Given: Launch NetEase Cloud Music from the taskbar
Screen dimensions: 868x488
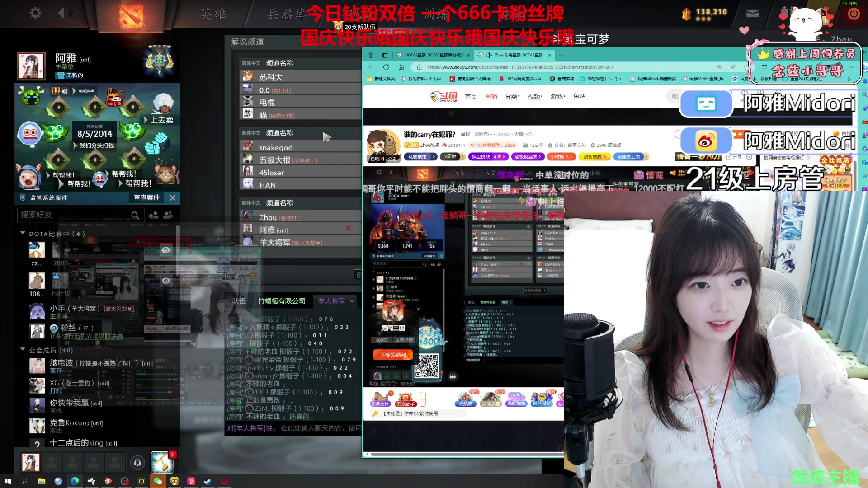Looking at the screenshot, I should click(x=192, y=481).
